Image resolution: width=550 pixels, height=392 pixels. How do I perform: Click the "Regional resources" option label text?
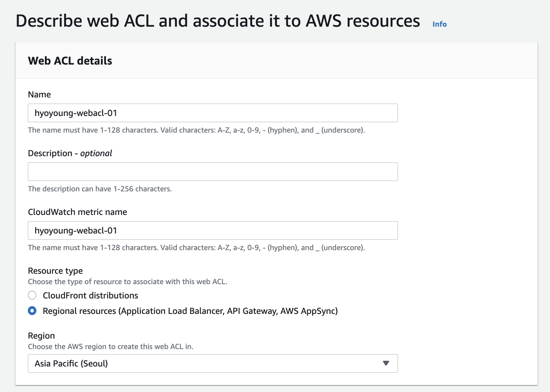[x=190, y=311]
